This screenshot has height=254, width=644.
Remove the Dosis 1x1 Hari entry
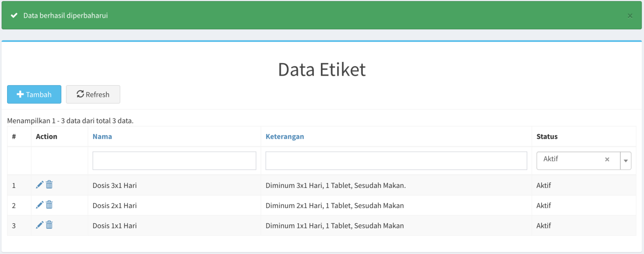click(49, 225)
